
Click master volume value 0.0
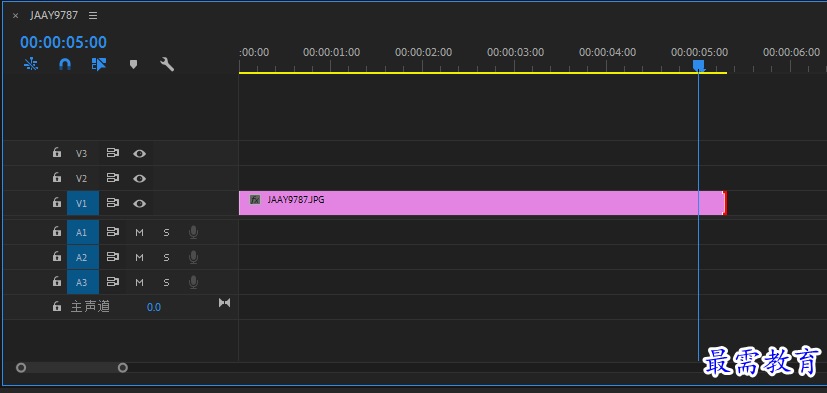coord(153,307)
